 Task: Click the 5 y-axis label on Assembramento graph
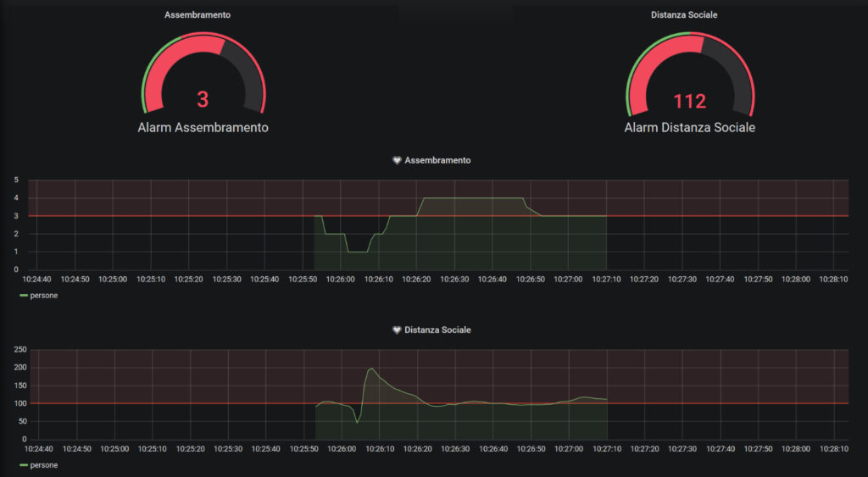[17, 180]
